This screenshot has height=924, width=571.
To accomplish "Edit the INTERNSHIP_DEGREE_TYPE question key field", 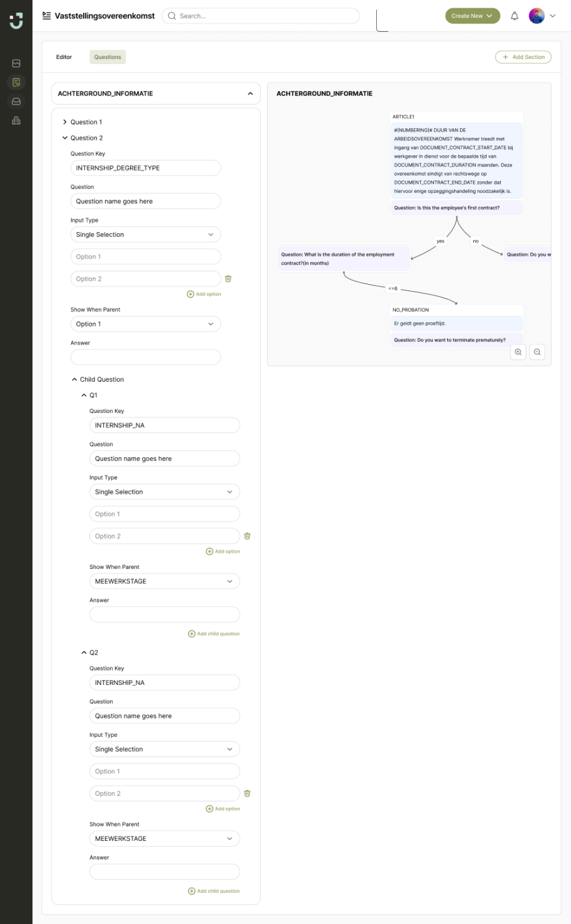I will [x=146, y=168].
